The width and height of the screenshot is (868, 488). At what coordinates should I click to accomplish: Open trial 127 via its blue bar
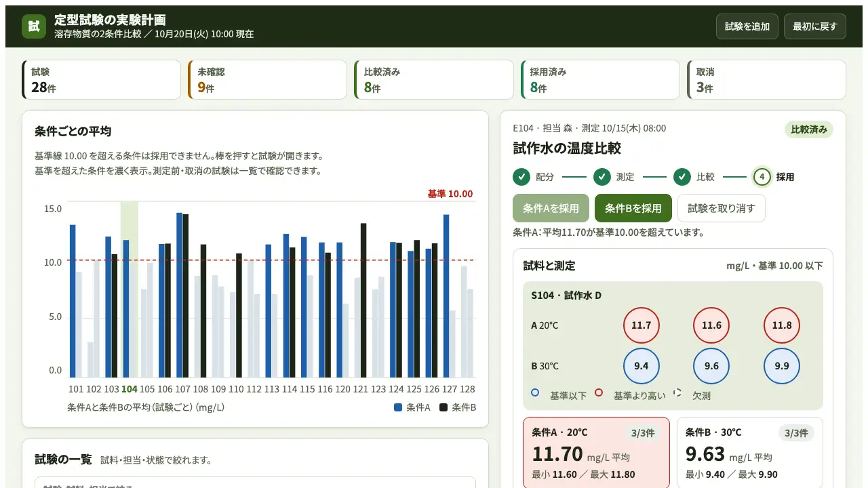tap(446, 296)
